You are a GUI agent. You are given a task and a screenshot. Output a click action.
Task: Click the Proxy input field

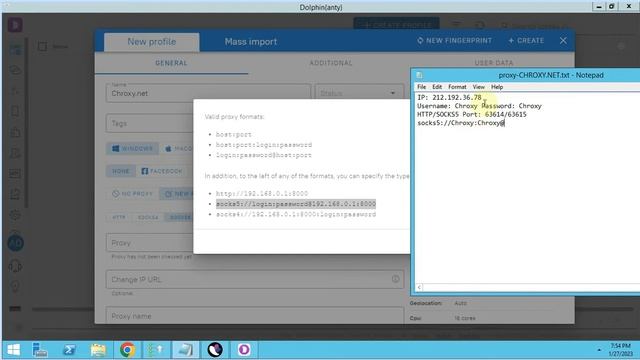click(x=149, y=243)
